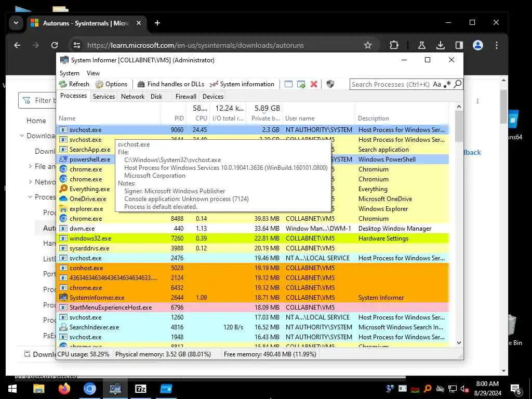
Task: Open the browser three-dot menu
Action: click(496, 45)
